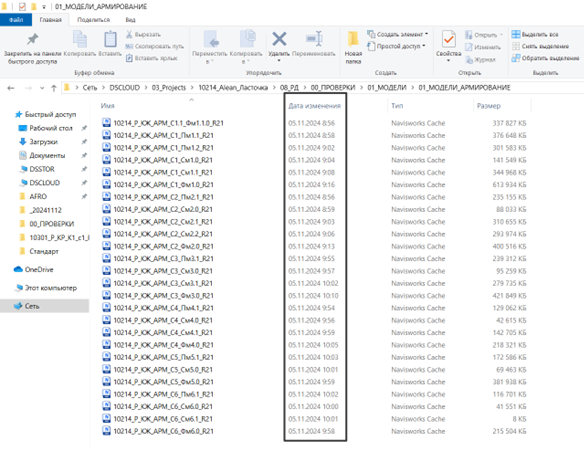Sort by Дата изменения column
This screenshot has width=584, height=451.
click(x=314, y=106)
